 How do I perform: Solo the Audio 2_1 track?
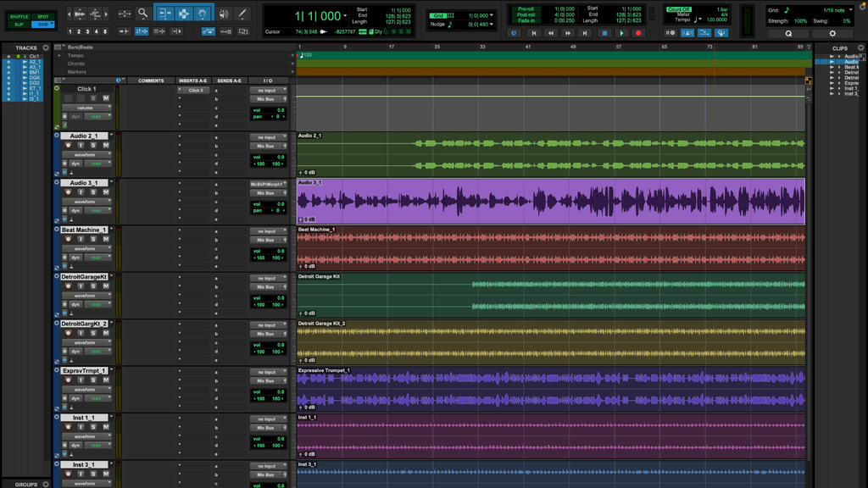pos(93,145)
